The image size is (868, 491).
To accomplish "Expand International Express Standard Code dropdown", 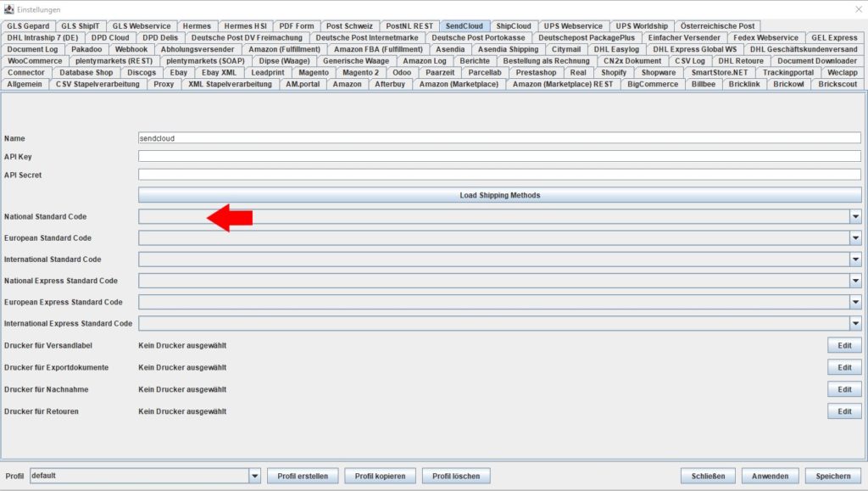I will tap(855, 323).
